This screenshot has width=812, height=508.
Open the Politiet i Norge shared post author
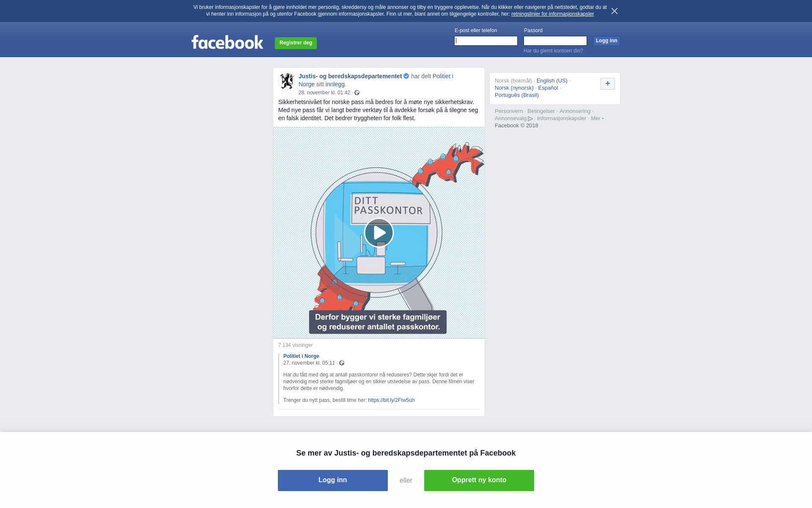pos(301,356)
